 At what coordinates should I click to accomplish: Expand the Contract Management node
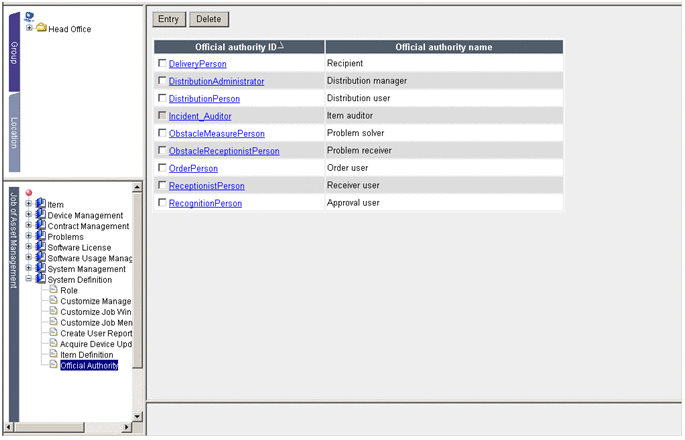point(29,226)
